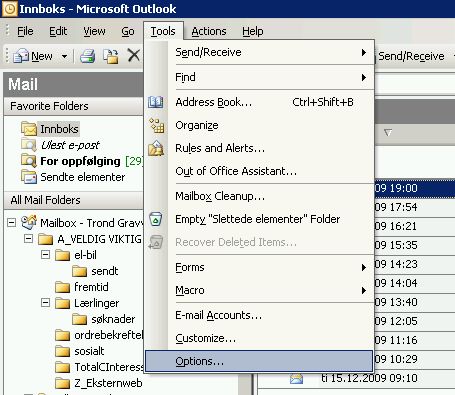Click the fremtid folder icon
455x395 pixels.
(62, 287)
